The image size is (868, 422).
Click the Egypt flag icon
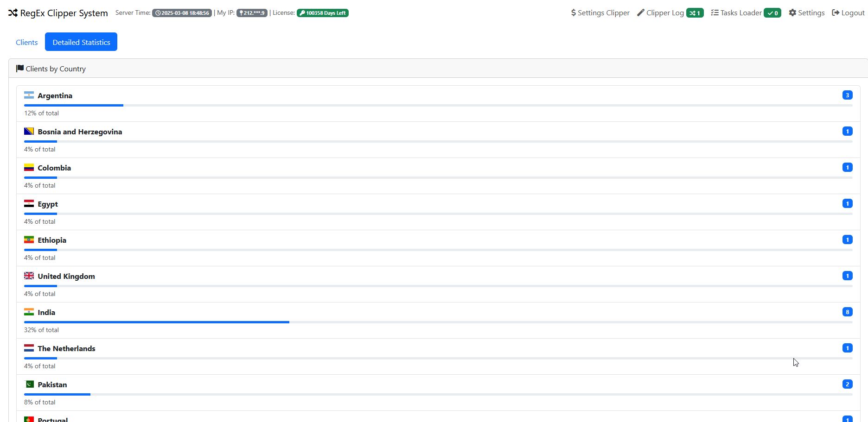coord(29,204)
